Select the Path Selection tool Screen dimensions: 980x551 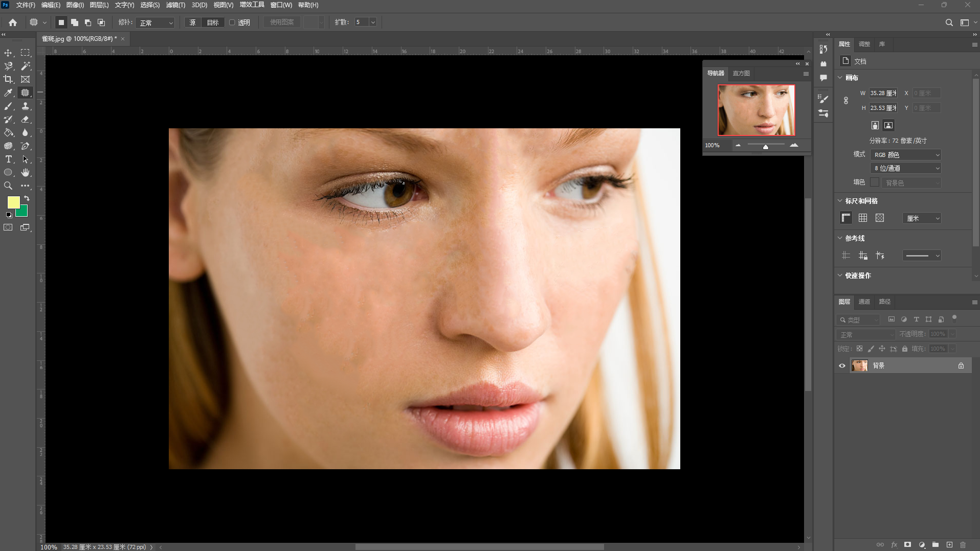(x=25, y=159)
